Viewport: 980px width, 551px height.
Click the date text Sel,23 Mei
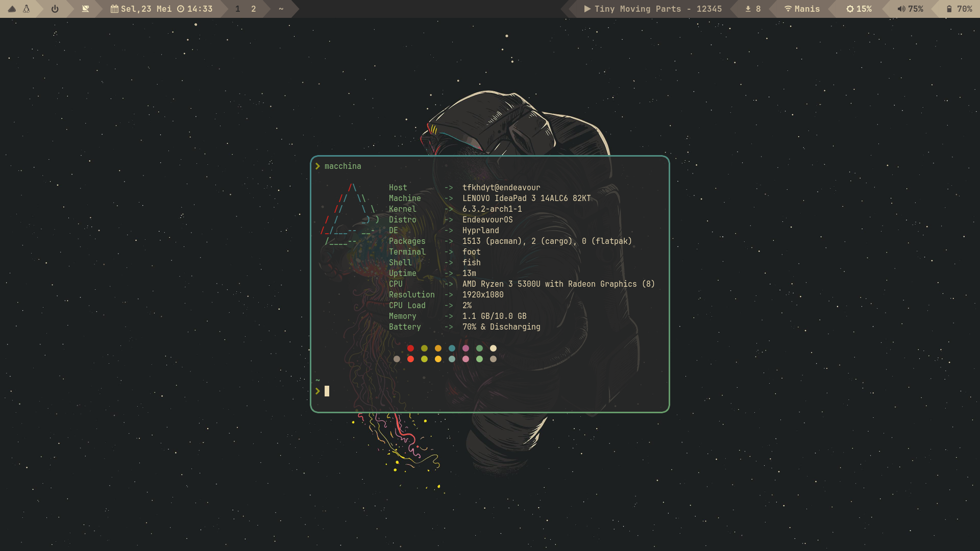(146, 9)
